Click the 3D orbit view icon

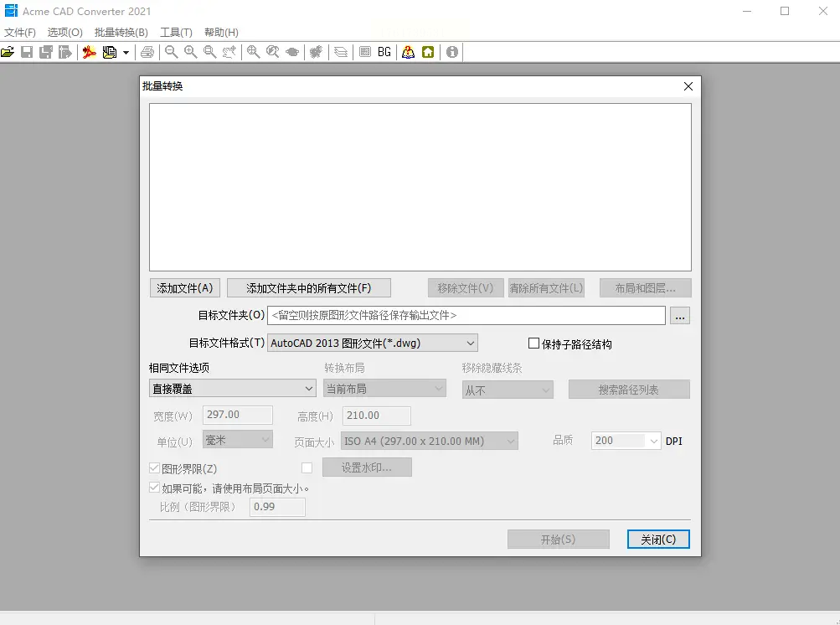[x=292, y=52]
